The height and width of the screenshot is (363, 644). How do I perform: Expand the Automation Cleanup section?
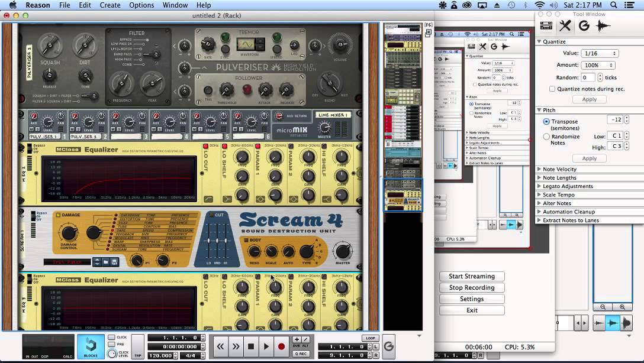[x=539, y=212]
